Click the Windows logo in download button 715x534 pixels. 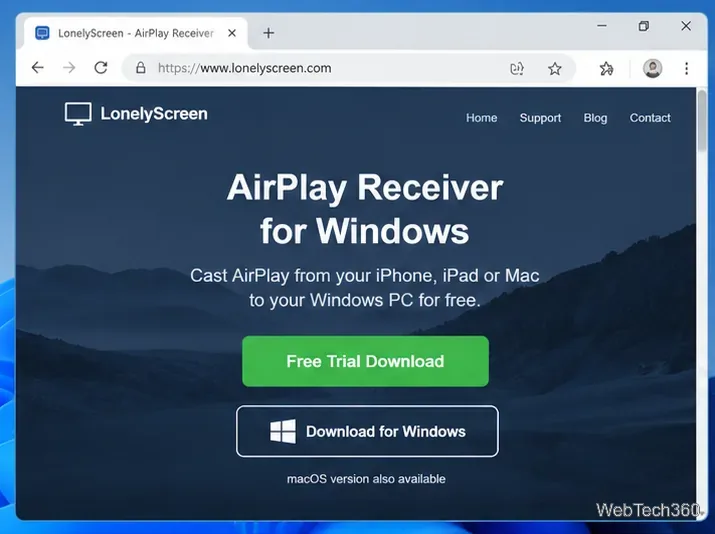click(x=283, y=431)
